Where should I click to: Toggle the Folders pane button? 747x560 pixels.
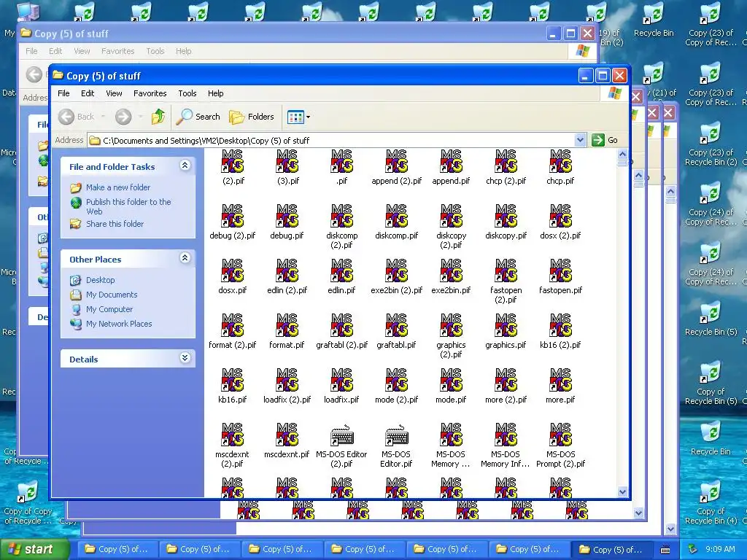coord(252,117)
